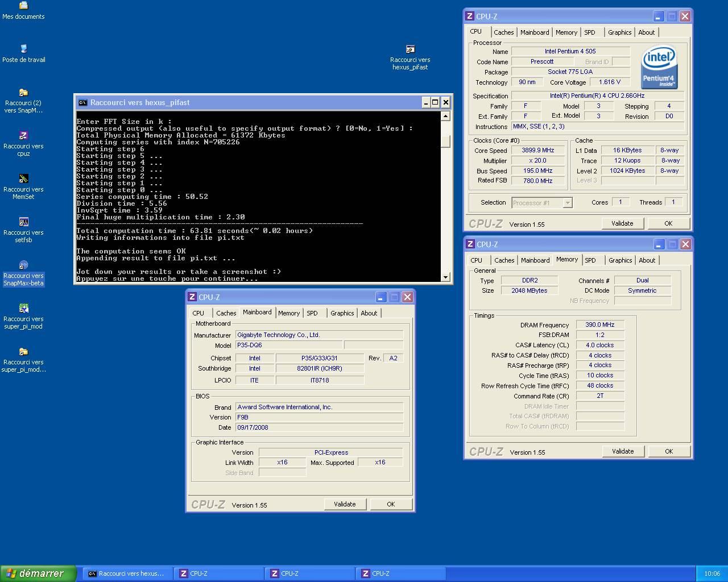This screenshot has height=582, width=728.
Task: Click OK in the CPU tab window
Action: point(668,223)
